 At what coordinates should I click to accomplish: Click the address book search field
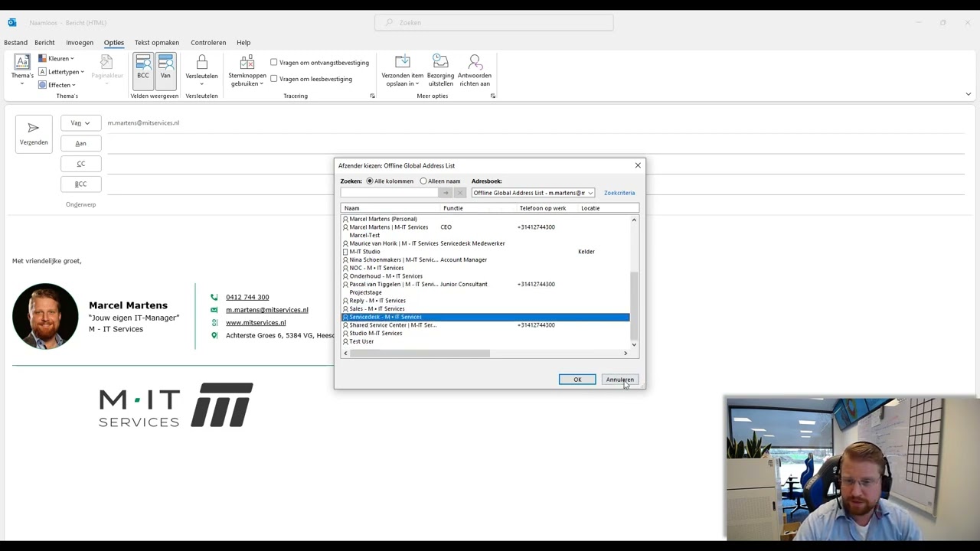389,193
